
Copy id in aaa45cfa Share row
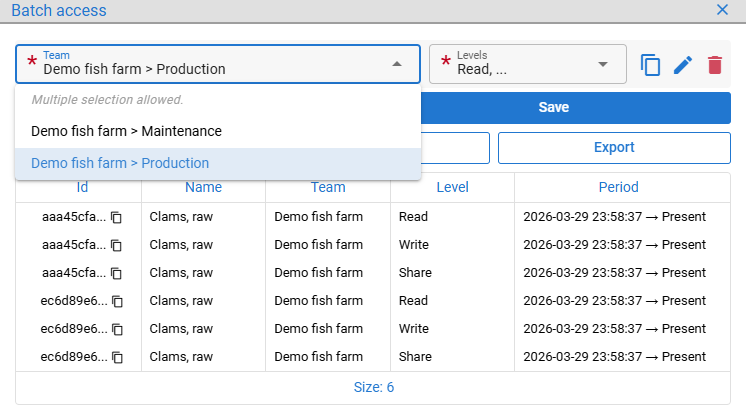[x=117, y=273]
